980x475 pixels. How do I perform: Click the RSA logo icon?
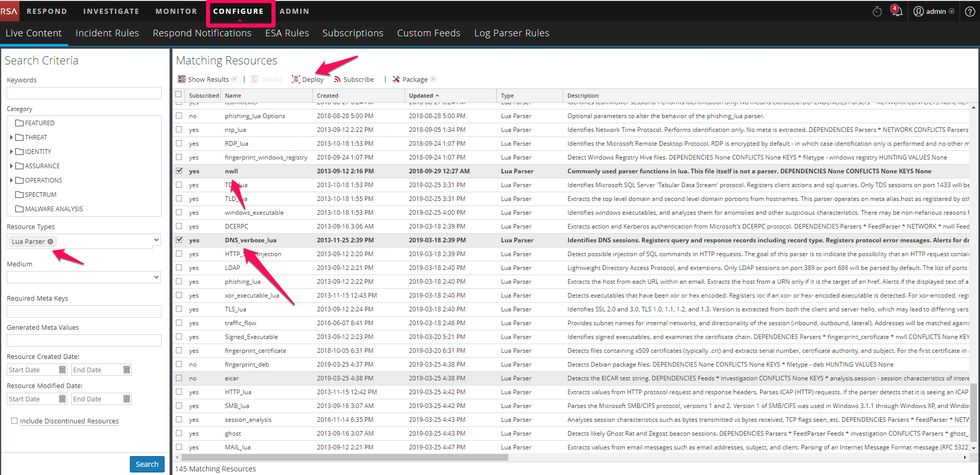pos(9,11)
